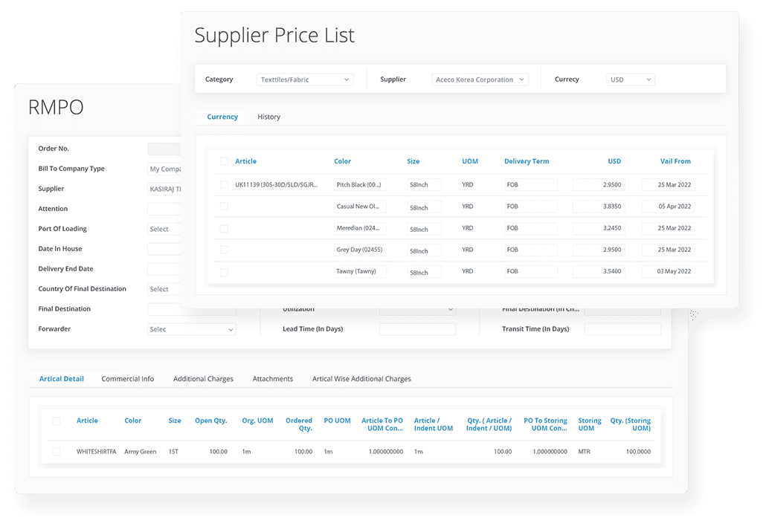Check the Grey Day (02455) row checkbox
Screen dimensions: 766x532
pyautogui.click(x=224, y=250)
